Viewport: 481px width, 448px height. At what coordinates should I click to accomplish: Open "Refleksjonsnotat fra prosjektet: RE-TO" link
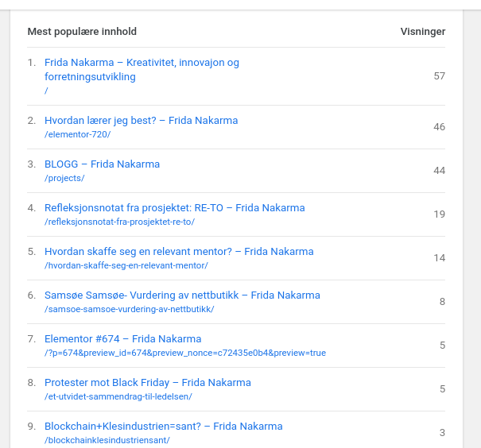point(175,208)
